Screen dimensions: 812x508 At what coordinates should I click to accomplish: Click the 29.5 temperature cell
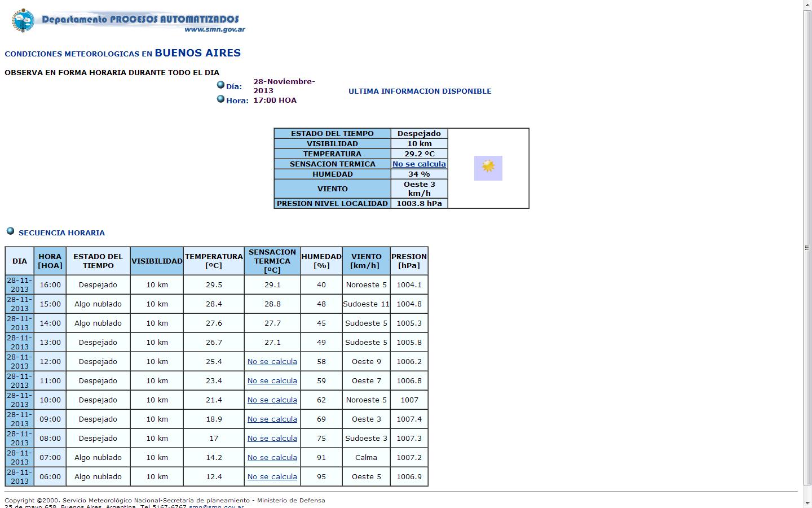(x=214, y=284)
